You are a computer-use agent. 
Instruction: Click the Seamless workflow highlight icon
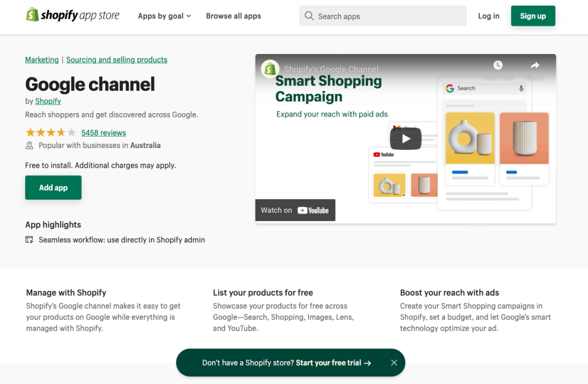(x=29, y=239)
